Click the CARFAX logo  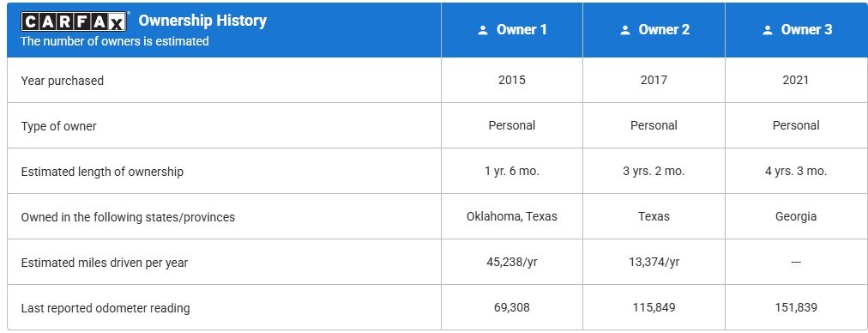pyautogui.click(x=74, y=21)
